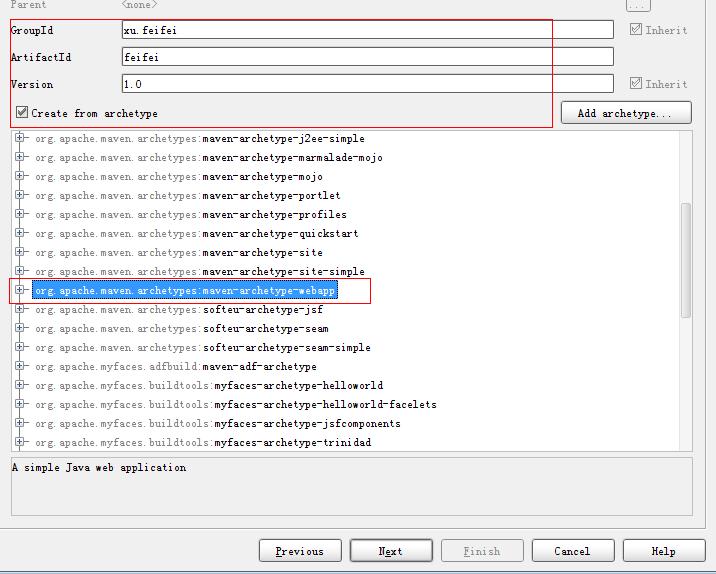Expand the maven-archetype-j2ee-simple node
This screenshot has width=716, height=574.
pyautogui.click(x=20, y=138)
